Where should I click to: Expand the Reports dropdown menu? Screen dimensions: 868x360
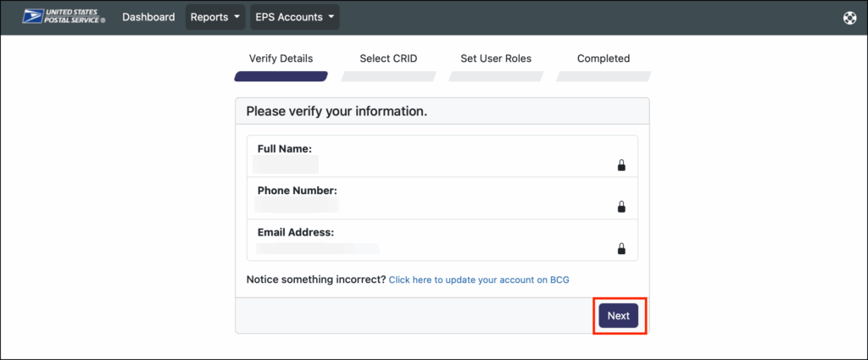pyautogui.click(x=215, y=17)
